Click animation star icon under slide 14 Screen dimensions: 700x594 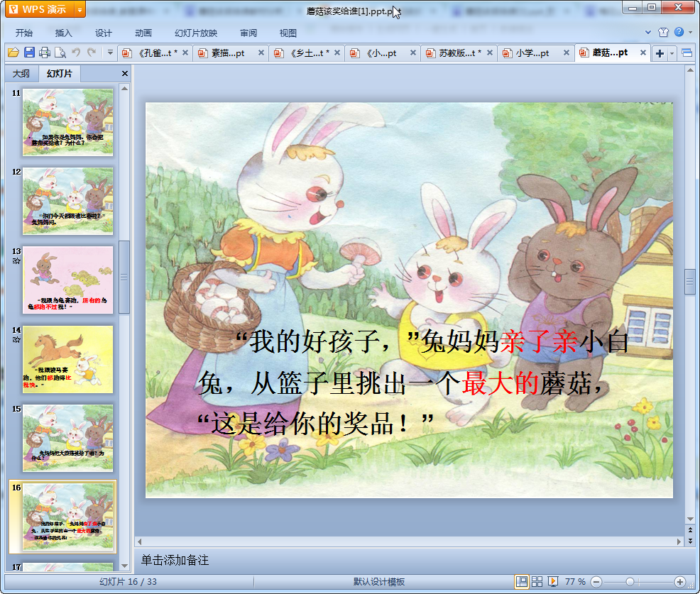click(16, 340)
